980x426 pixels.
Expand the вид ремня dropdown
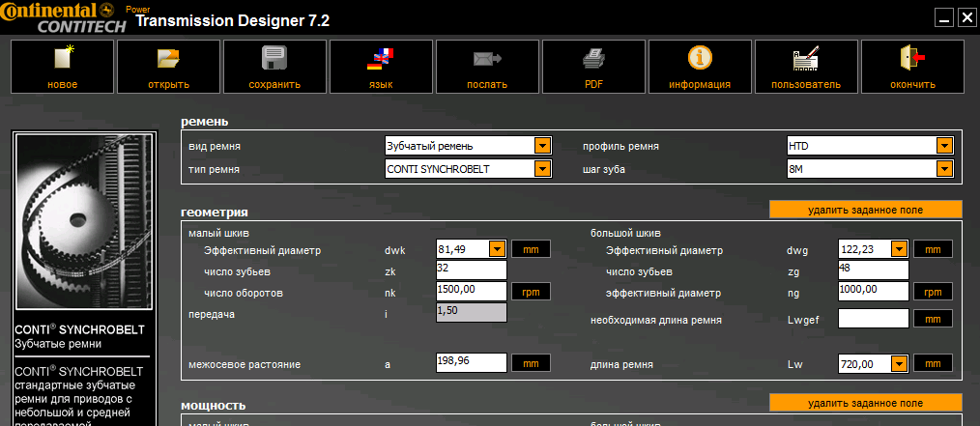tap(542, 146)
